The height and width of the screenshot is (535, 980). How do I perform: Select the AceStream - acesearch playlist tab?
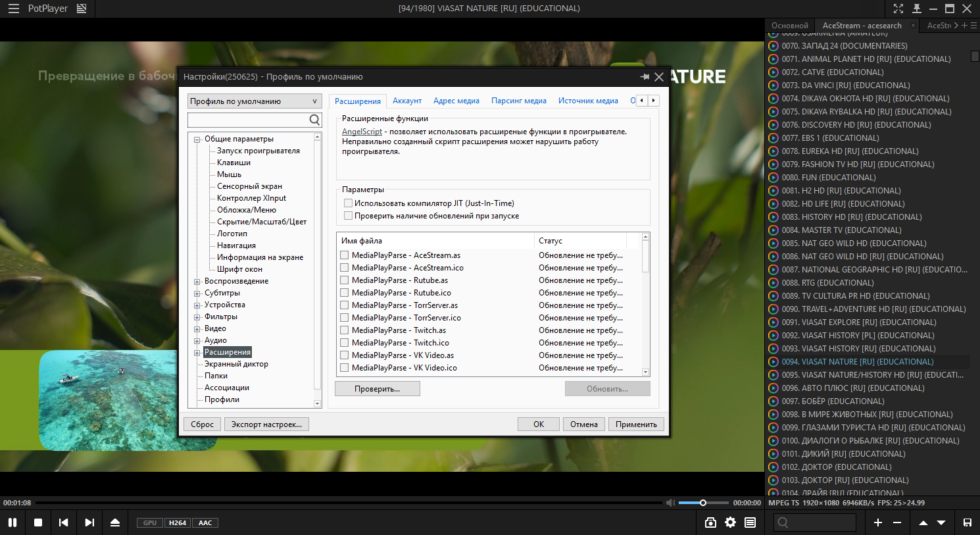862,26
